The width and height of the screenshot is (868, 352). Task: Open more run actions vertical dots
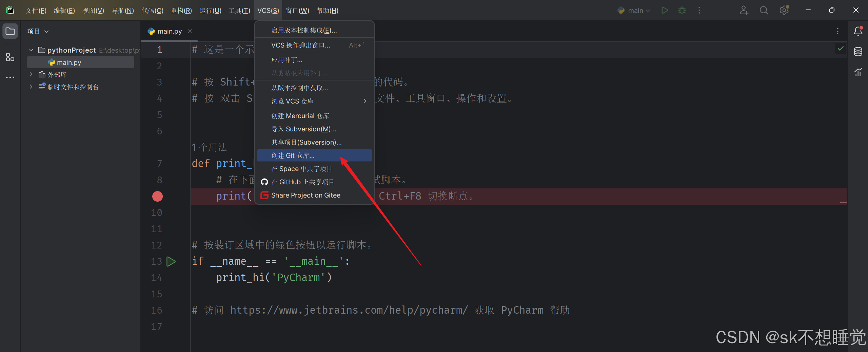tap(699, 11)
